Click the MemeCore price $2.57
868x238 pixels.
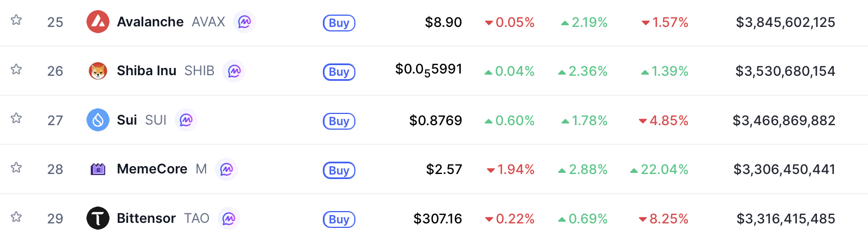point(444,169)
